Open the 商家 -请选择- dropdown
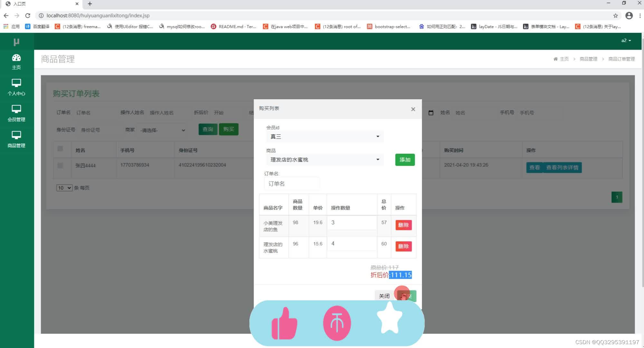 coord(163,130)
